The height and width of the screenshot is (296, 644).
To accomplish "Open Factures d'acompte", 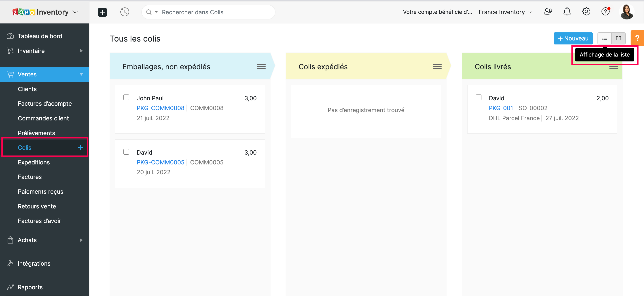I will (45, 104).
